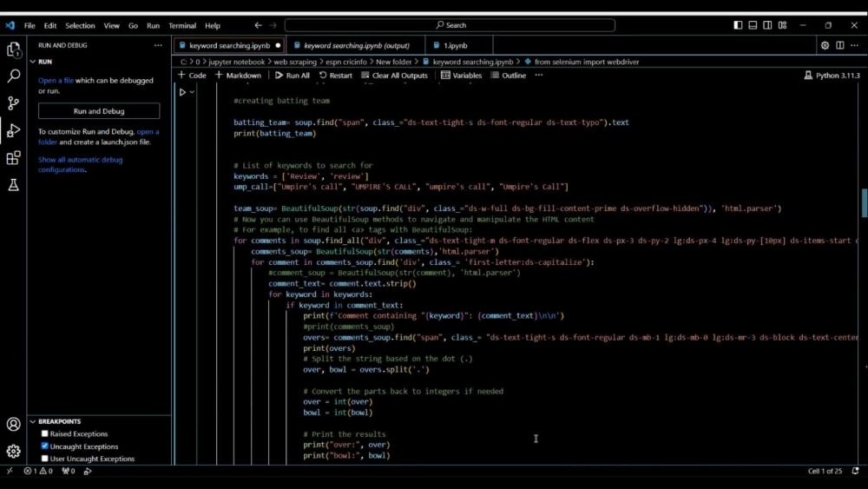Open notebook settings gear in editor title
The height and width of the screenshot is (489, 868).
click(x=825, y=45)
